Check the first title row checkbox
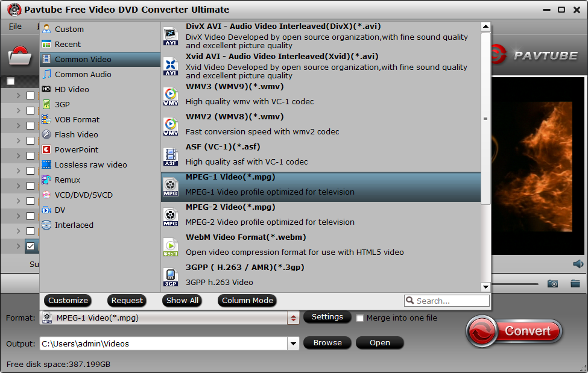 [30, 96]
